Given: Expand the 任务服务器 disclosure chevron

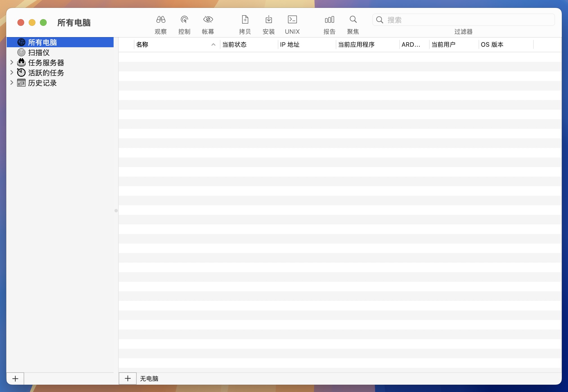Looking at the screenshot, I should click(x=12, y=62).
